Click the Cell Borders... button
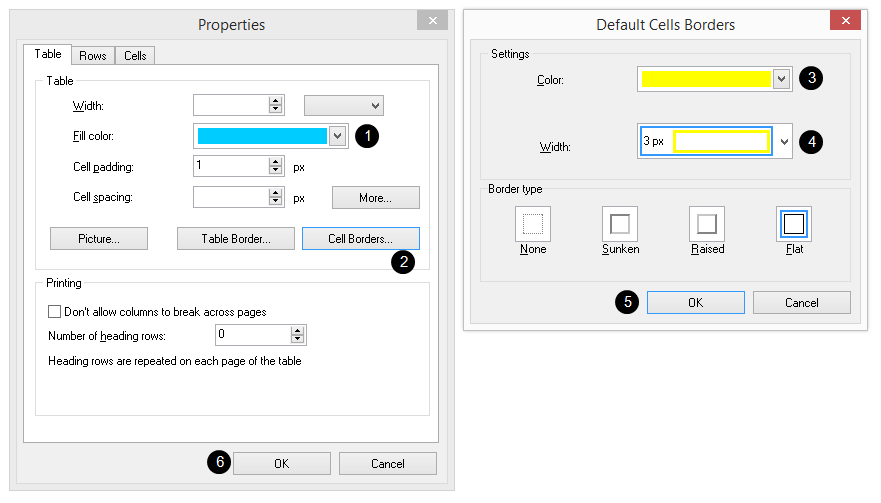The width and height of the screenshot is (881, 503). click(x=360, y=238)
